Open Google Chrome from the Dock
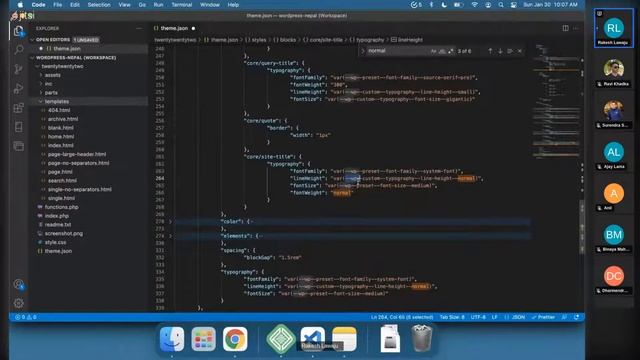Screen dimensions: 640x360 [235, 339]
